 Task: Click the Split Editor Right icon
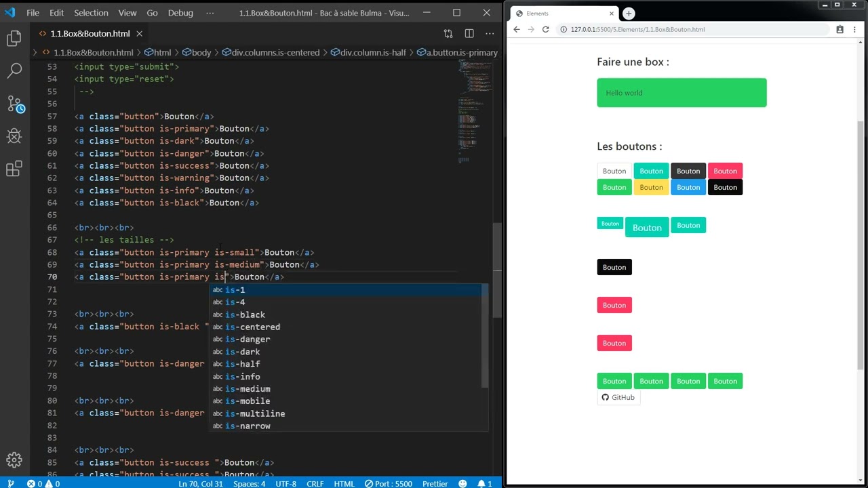(x=469, y=33)
